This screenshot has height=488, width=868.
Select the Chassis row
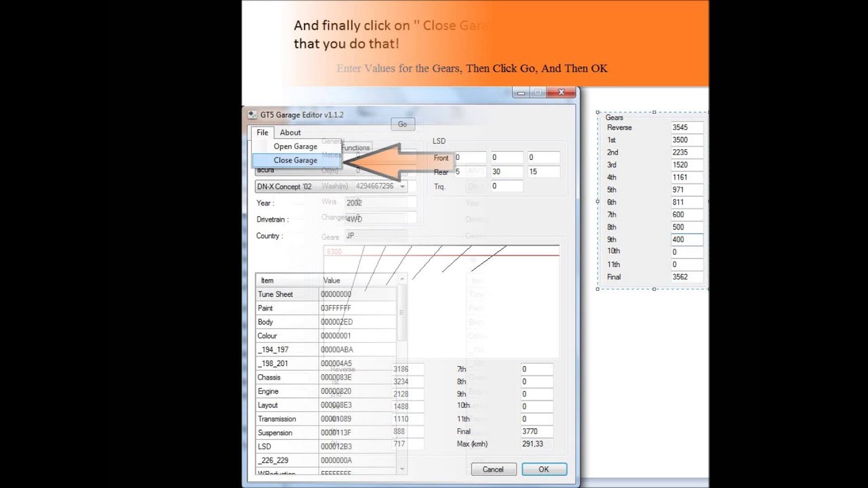click(326, 378)
